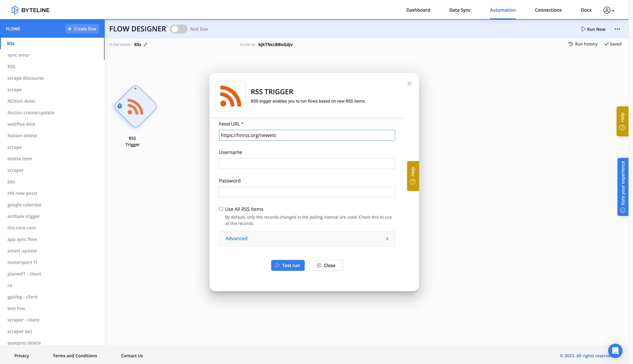The image size is (633, 364).
Task: Click the flow ID bJkTNccBBoGdjv
Action: click(275, 45)
